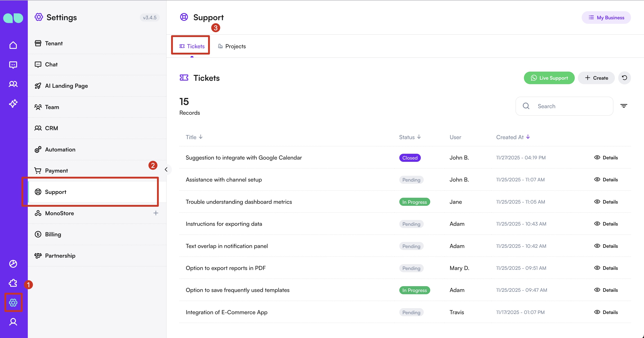Open the chat icon in purple sidebar
This screenshot has height=338, width=644.
pos(13,65)
